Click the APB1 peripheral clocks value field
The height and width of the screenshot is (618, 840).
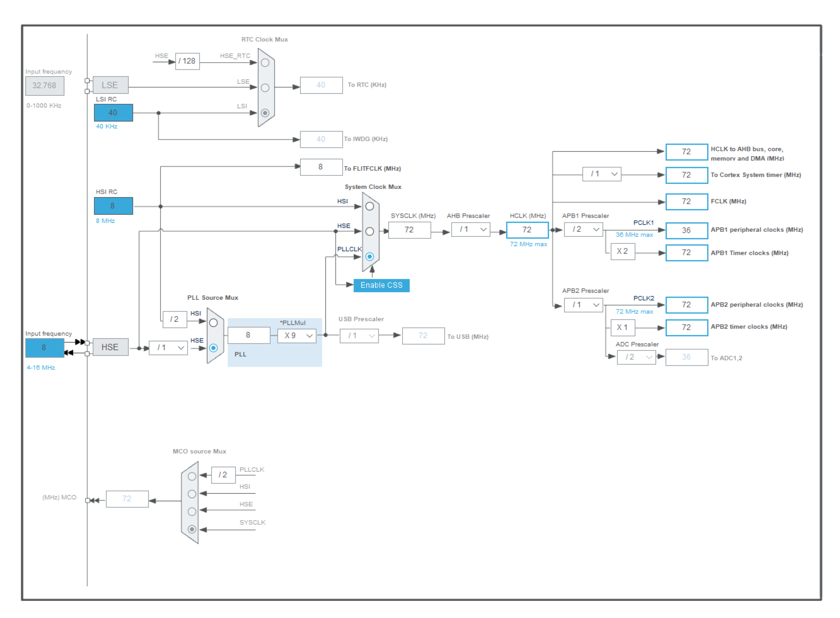pyautogui.click(x=687, y=230)
